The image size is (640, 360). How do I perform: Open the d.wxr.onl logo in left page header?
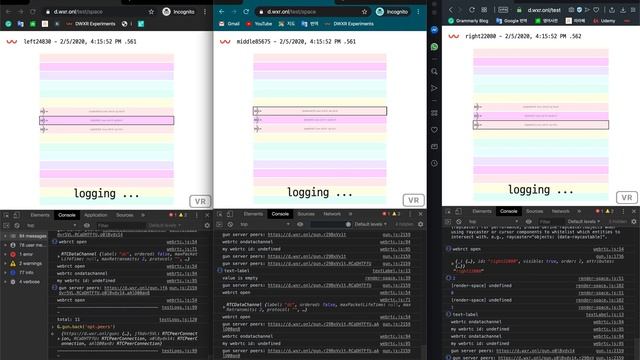(x=12, y=42)
